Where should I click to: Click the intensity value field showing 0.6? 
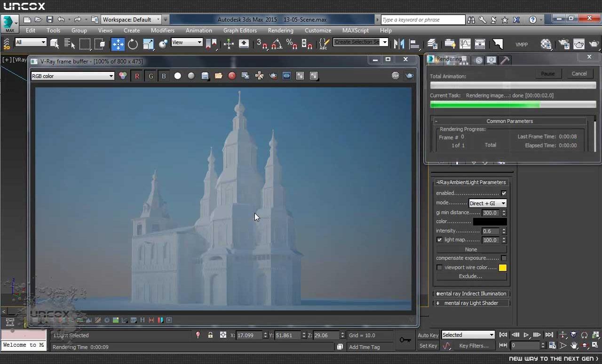pos(491,231)
